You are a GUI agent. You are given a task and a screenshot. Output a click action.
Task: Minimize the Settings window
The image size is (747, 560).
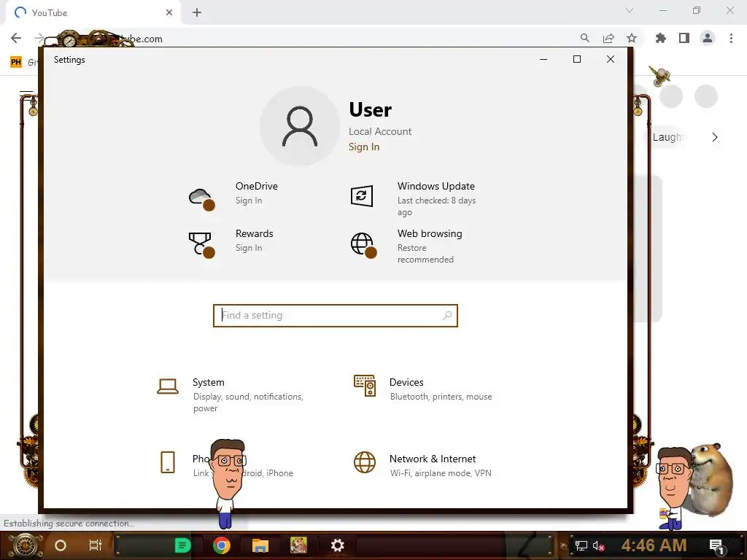[x=543, y=59]
